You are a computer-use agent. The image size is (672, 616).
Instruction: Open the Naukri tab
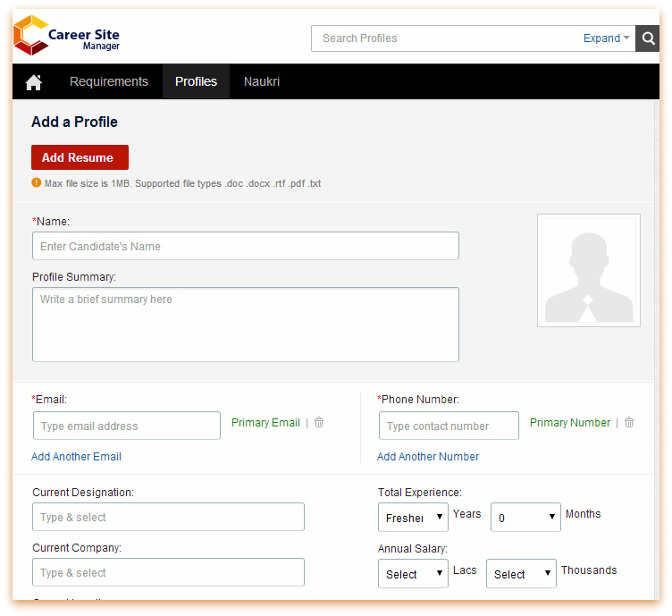(x=262, y=81)
